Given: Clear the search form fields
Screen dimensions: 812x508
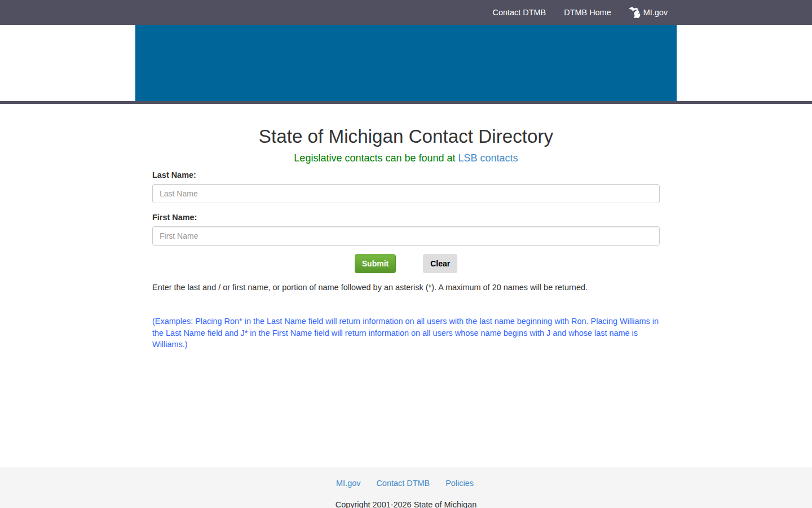Looking at the screenshot, I should pos(440,264).
